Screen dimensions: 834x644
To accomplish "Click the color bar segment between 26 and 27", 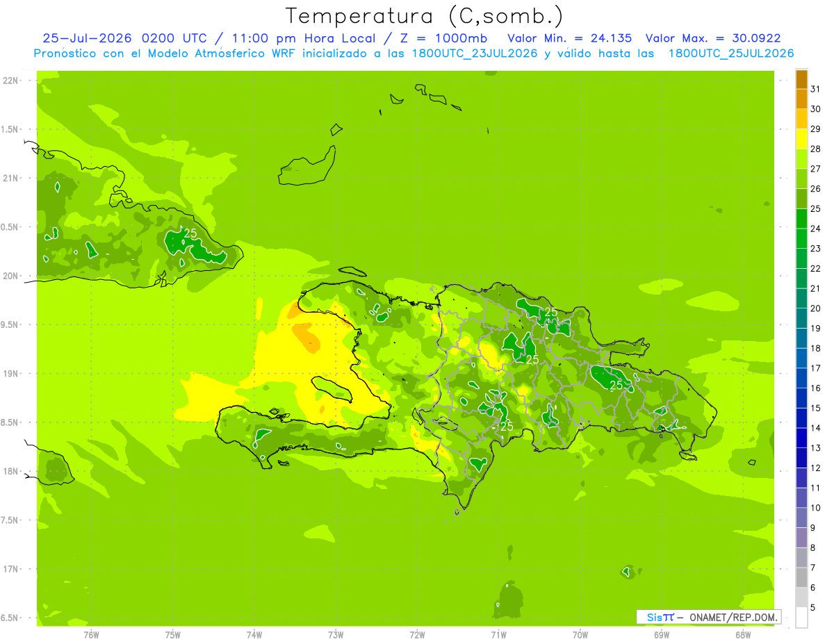I will [x=801, y=179].
